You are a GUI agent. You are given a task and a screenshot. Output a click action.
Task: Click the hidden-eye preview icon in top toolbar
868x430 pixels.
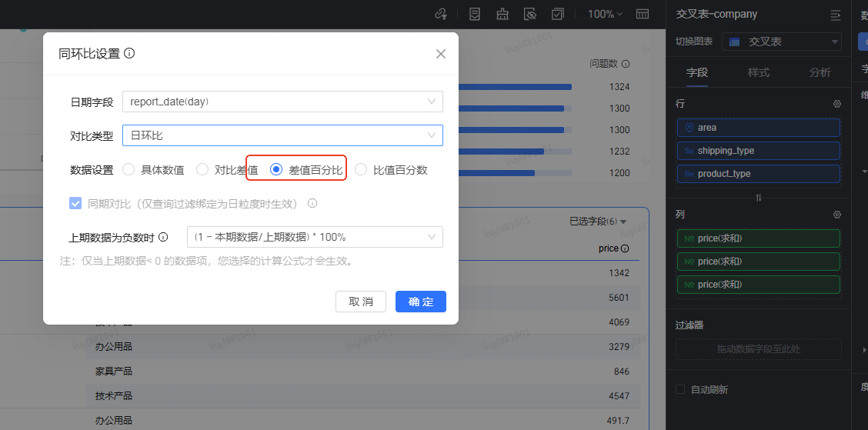point(529,14)
